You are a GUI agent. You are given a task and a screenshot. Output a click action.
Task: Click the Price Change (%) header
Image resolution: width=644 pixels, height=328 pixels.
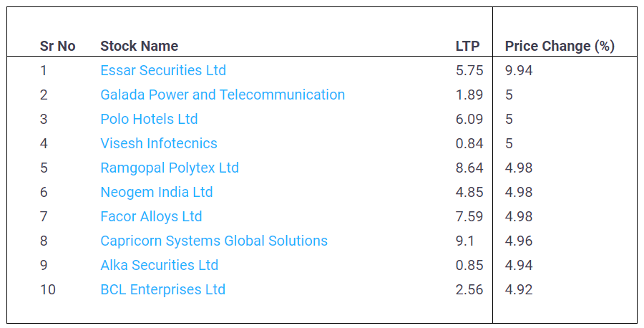(x=560, y=46)
